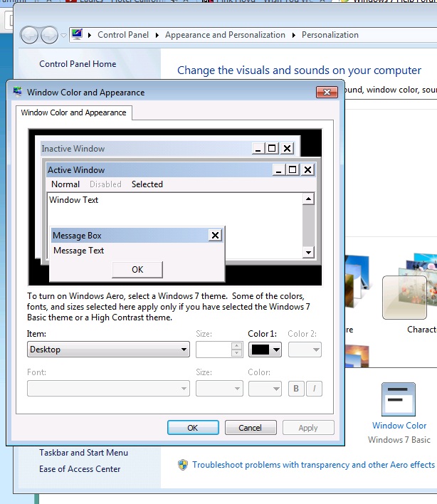
Task: Click the Active Window minimize button preview
Action: click(x=278, y=169)
